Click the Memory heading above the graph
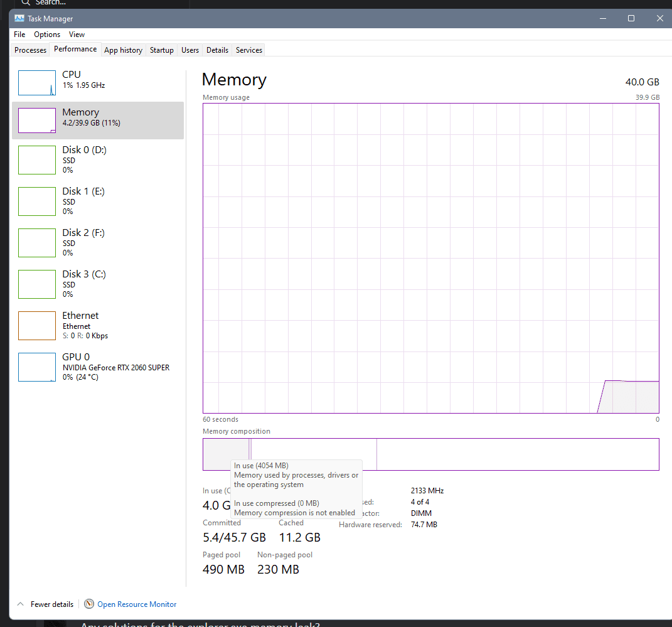This screenshot has height=627, width=672. point(234,80)
